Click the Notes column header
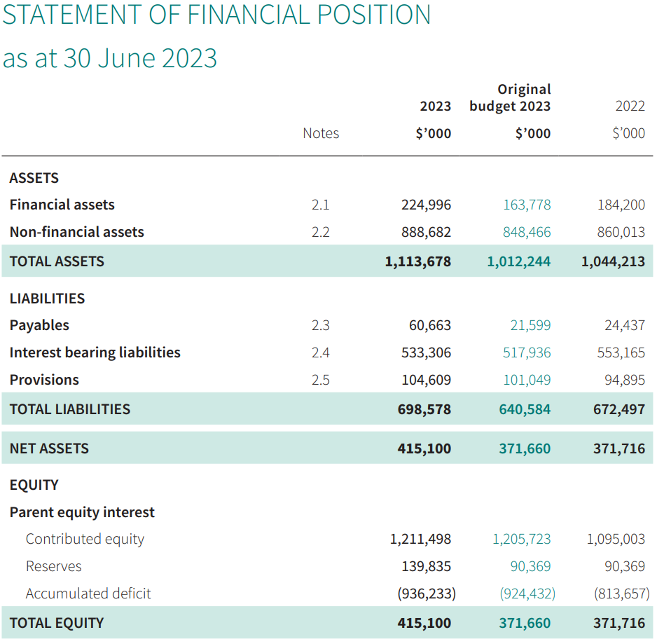Image resolution: width=657 pixels, height=644 pixels. [x=321, y=133]
